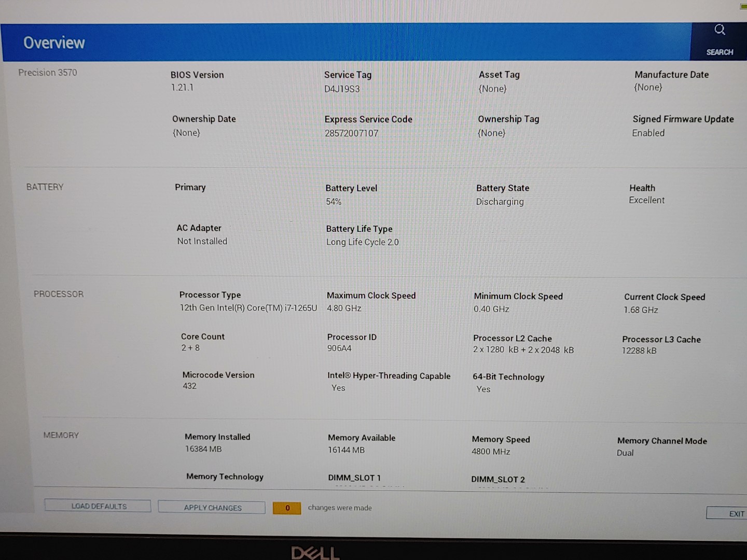Image resolution: width=747 pixels, height=560 pixels.
Task: Click the orange changes counter badge
Action: pyautogui.click(x=287, y=508)
